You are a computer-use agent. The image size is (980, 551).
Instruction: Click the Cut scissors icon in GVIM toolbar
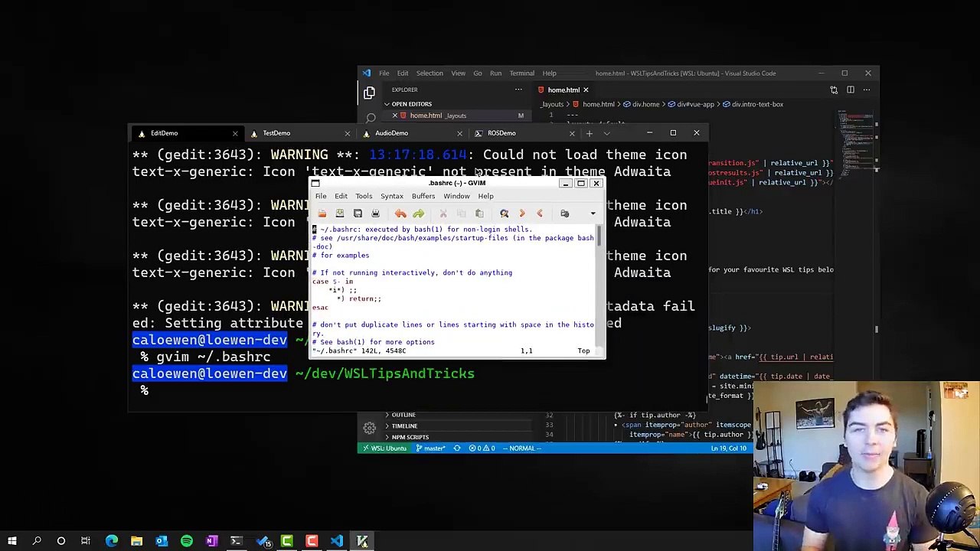click(x=443, y=214)
